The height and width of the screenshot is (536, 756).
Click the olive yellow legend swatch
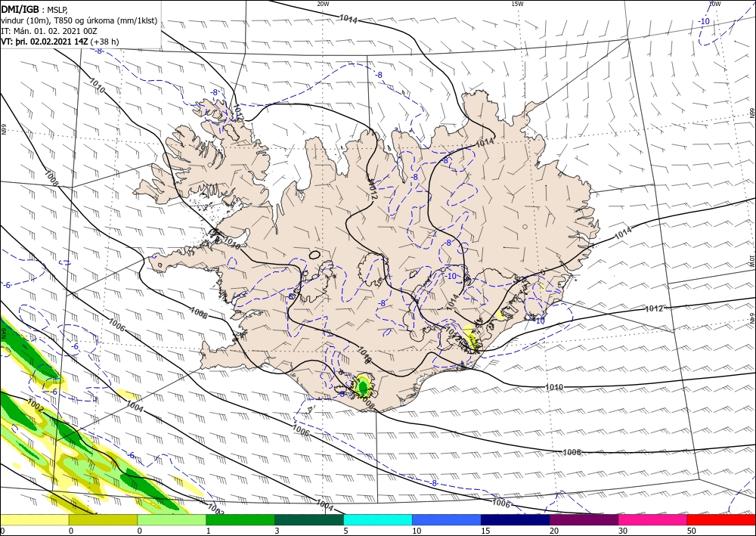(x=103, y=520)
